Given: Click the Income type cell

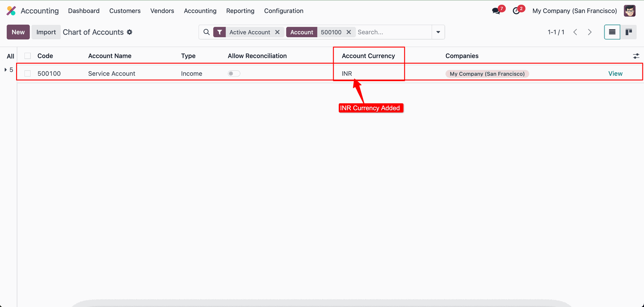Looking at the screenshot, I should (192, 74).
